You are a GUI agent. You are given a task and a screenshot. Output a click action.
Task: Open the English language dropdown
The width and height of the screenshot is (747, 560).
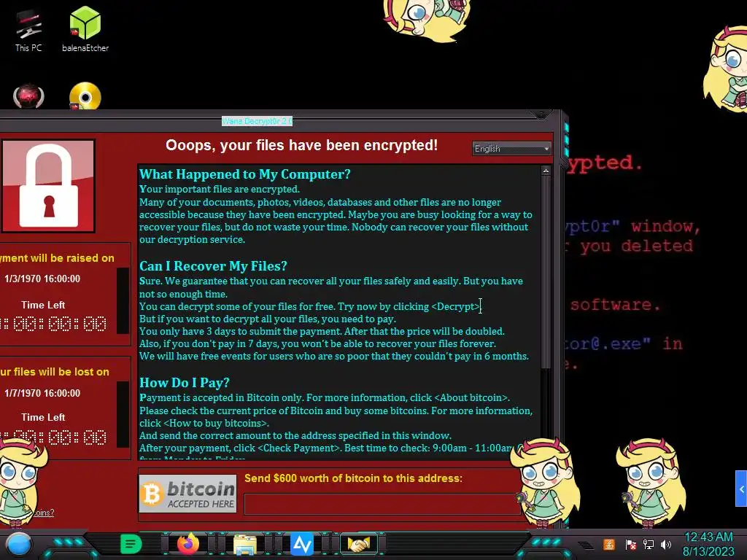[x=511, y=149]
